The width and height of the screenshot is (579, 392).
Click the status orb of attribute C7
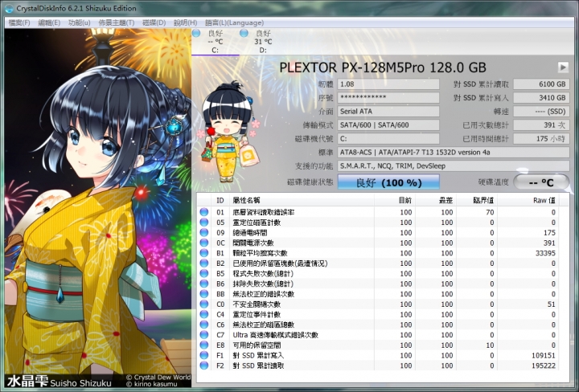(x=203, y=335)
